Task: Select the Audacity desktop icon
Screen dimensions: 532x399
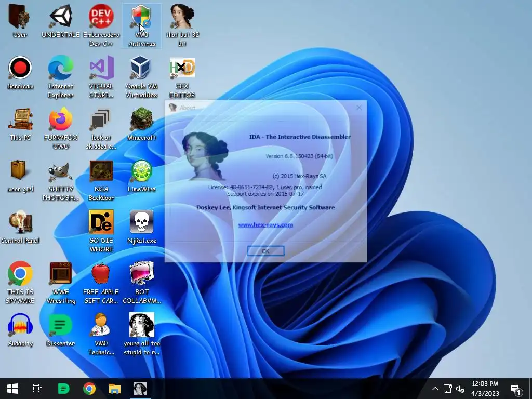Action: coord(20,330)
